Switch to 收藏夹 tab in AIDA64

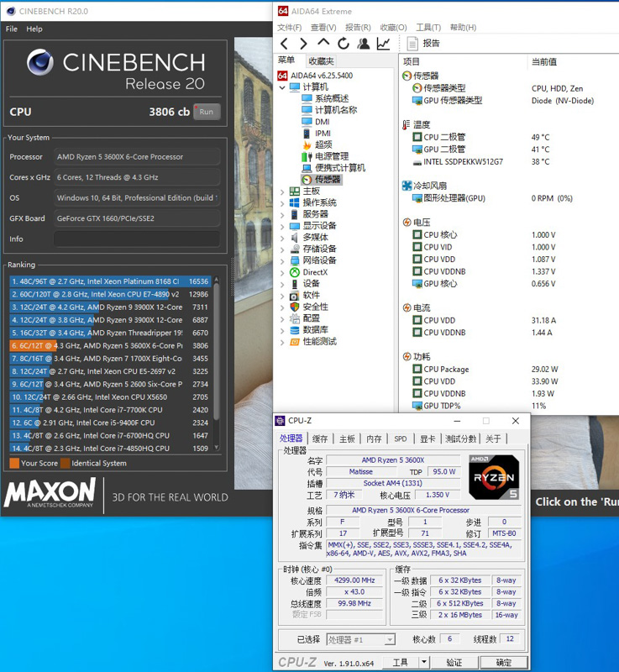click(321, 60)
